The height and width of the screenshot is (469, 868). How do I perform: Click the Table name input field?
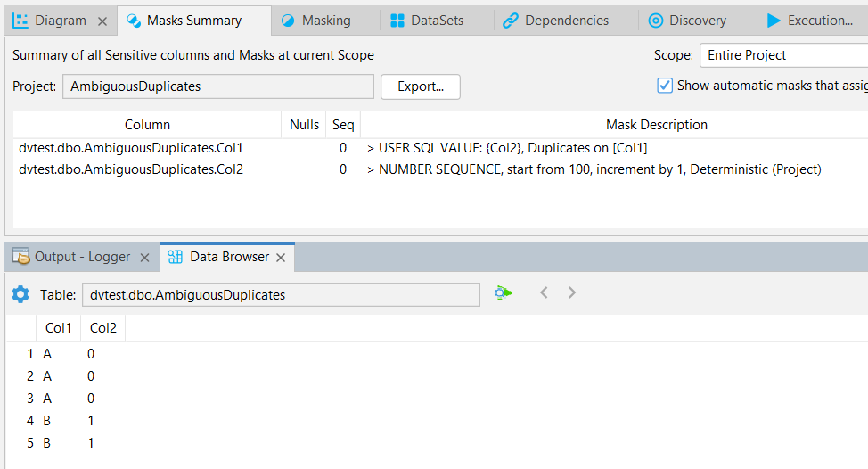(281, 294)
